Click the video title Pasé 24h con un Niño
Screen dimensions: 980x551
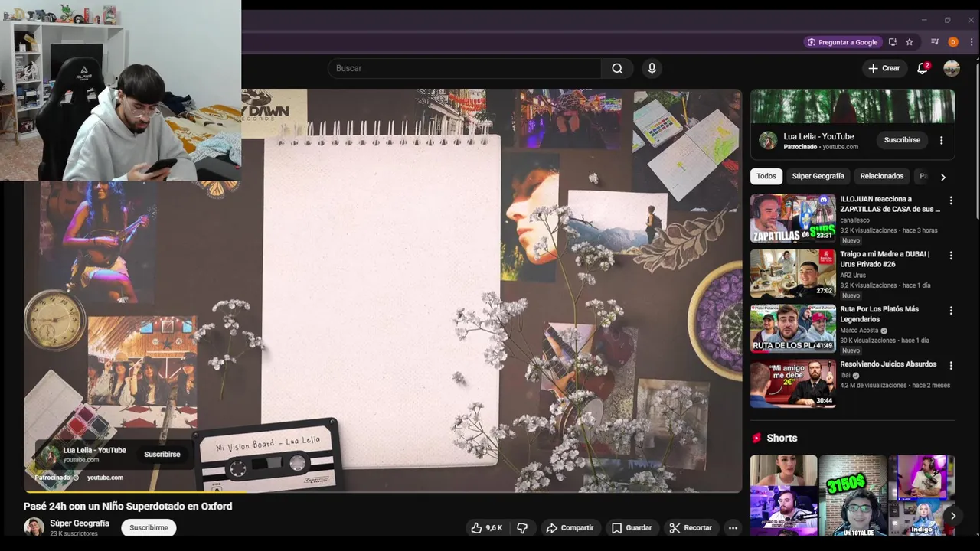coord(128,506)
